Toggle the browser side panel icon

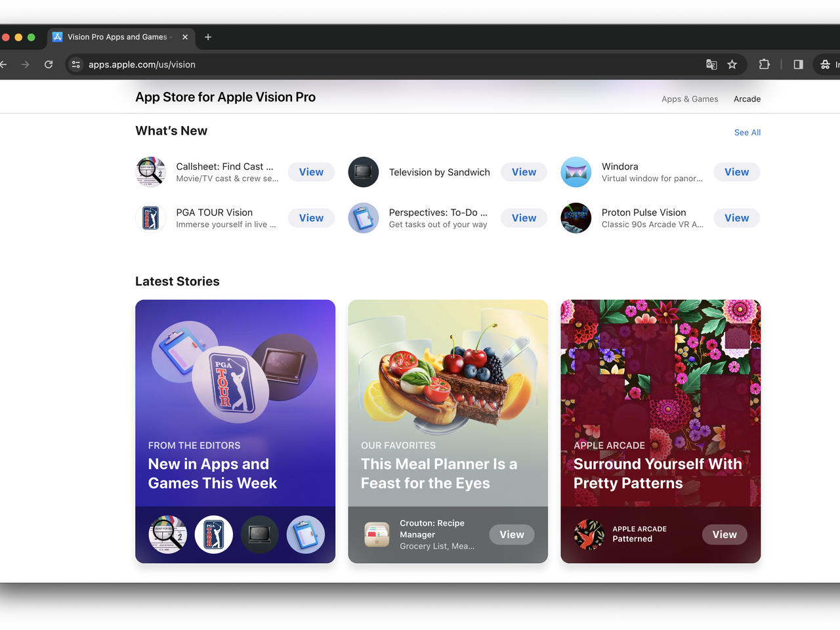coord(799,64)
